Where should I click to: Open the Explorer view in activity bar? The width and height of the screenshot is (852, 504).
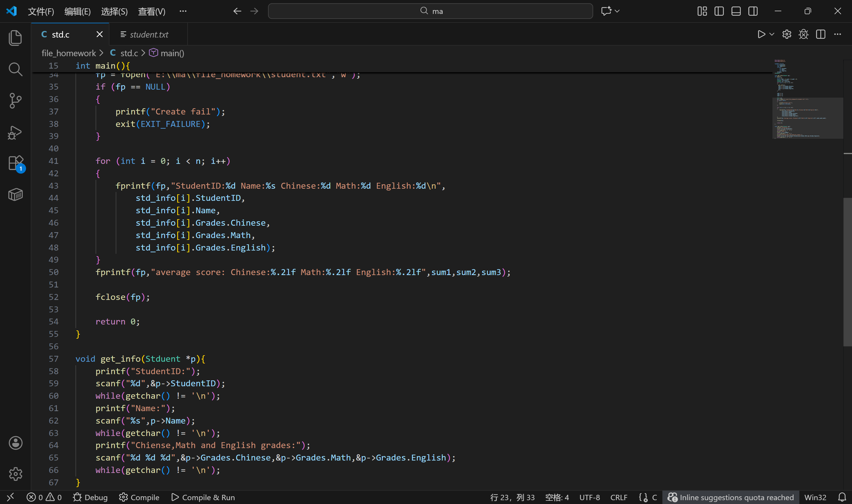coord(15,38)
